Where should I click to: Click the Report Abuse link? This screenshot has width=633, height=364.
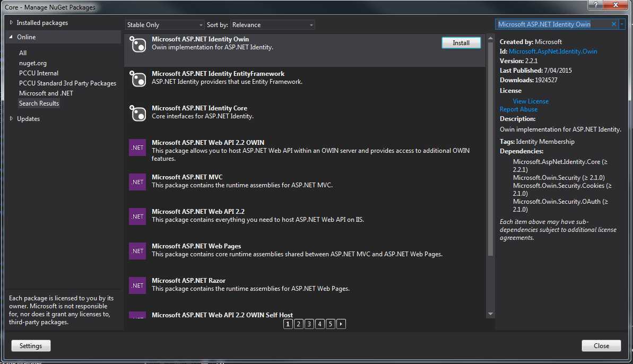pyautogui.click(x=518, y=109)
